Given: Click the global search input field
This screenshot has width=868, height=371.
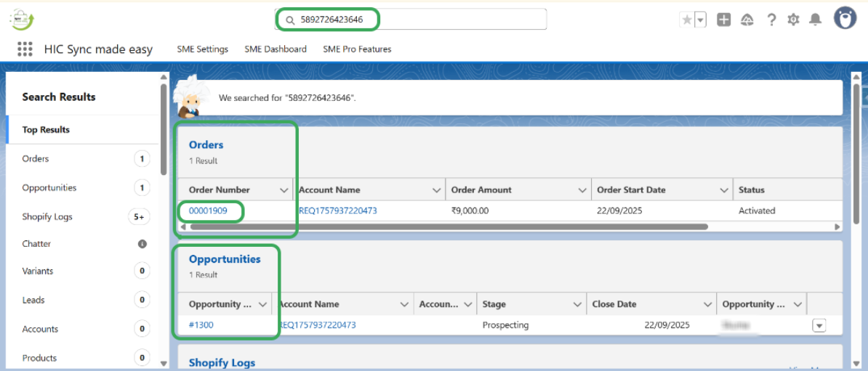Looking at the screenshot, I should pyautogui.click(x=411, y=20).
